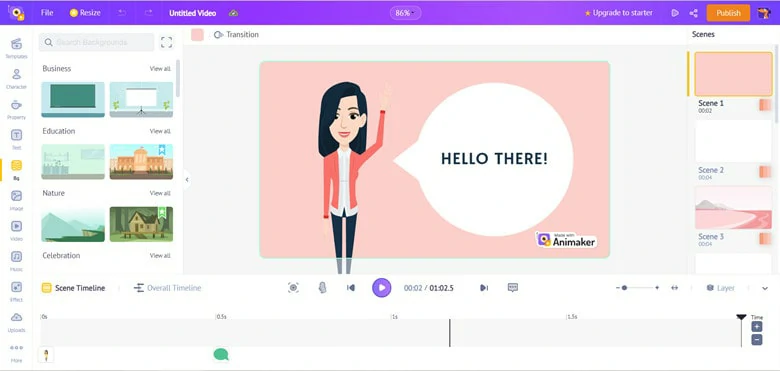Open the 86% zoom dropdown
This screenshot has height=371, width=780.
405,13
